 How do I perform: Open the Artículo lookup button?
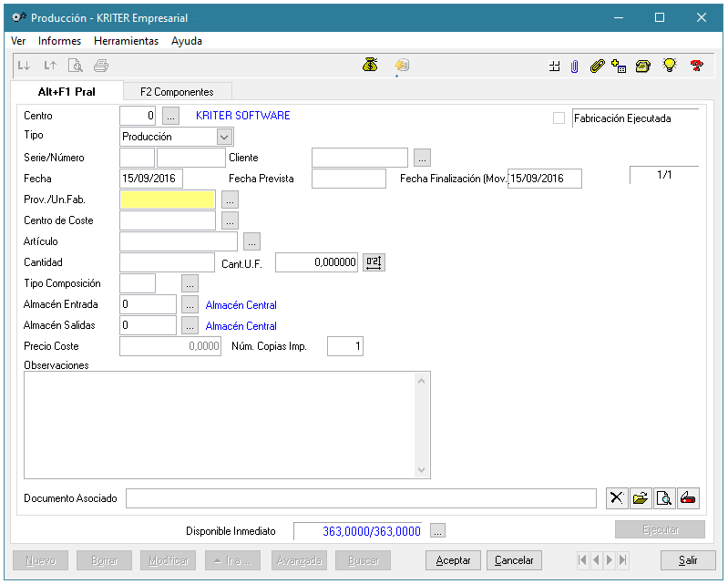pos(251,241)
